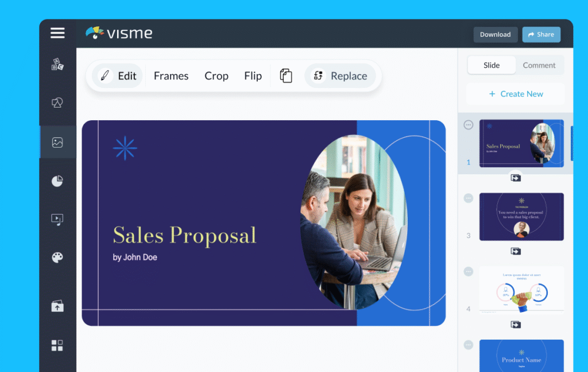Viewport: 588px width, 372px height.
Task: Select the blue asterisk graphic on slide
Action: pos(125,148)
